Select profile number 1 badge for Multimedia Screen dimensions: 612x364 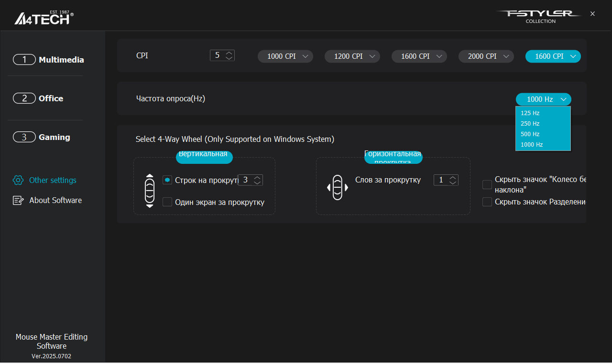(x=24, y=60)
